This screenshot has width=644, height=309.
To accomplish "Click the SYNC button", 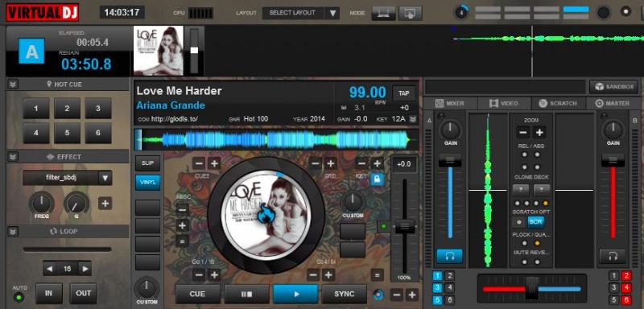I will click(345, 294).
